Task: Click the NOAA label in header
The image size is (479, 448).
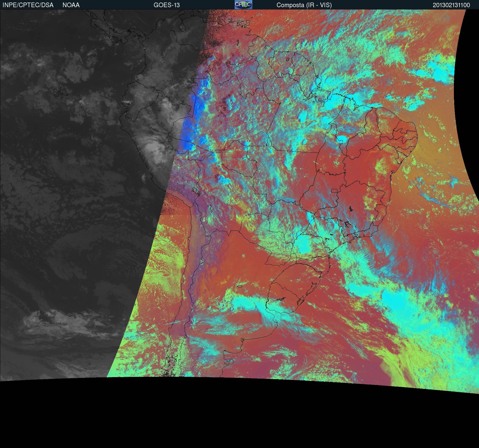Action: (71, 5)
